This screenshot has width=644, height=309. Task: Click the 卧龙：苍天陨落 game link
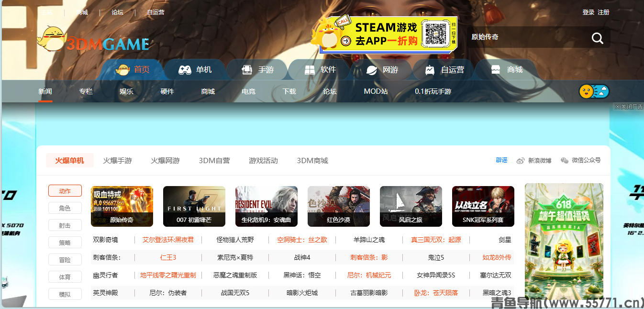point(436,293)
